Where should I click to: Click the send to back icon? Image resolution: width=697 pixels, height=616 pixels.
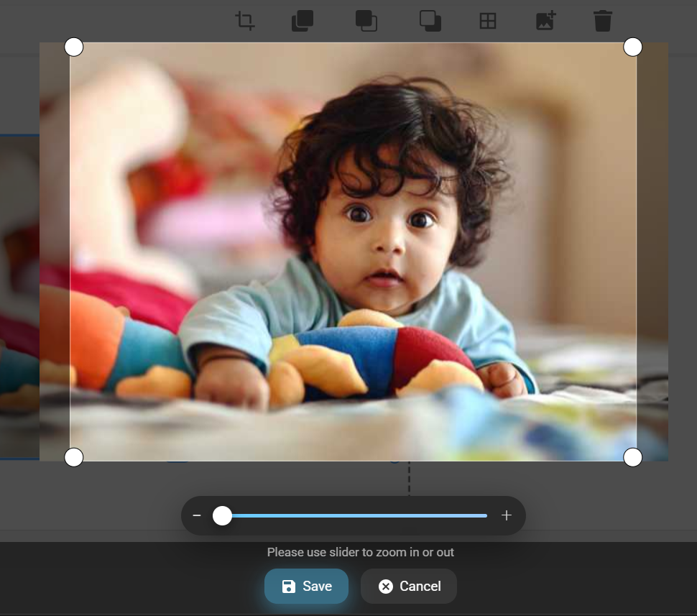[430, 21]
